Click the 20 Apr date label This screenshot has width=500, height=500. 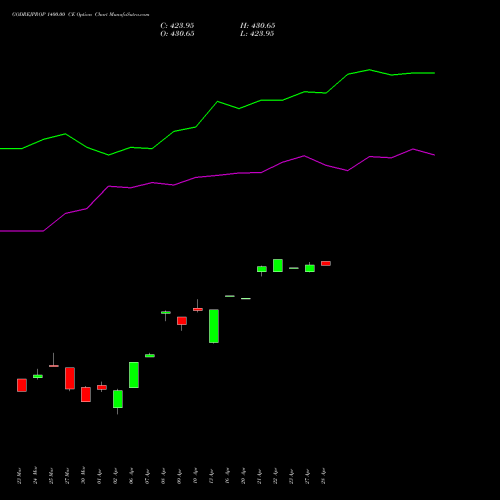pos(243,476)
